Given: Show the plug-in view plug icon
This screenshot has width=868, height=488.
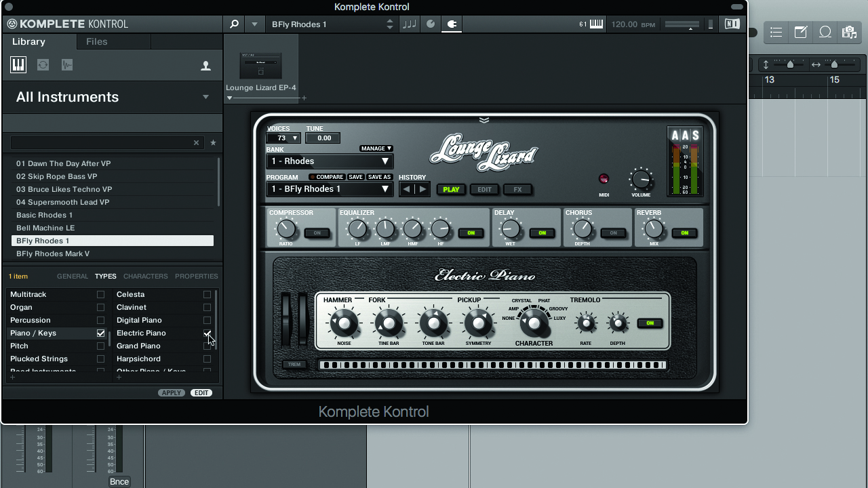Looking at the screenshot, I should tap(452, 24).
